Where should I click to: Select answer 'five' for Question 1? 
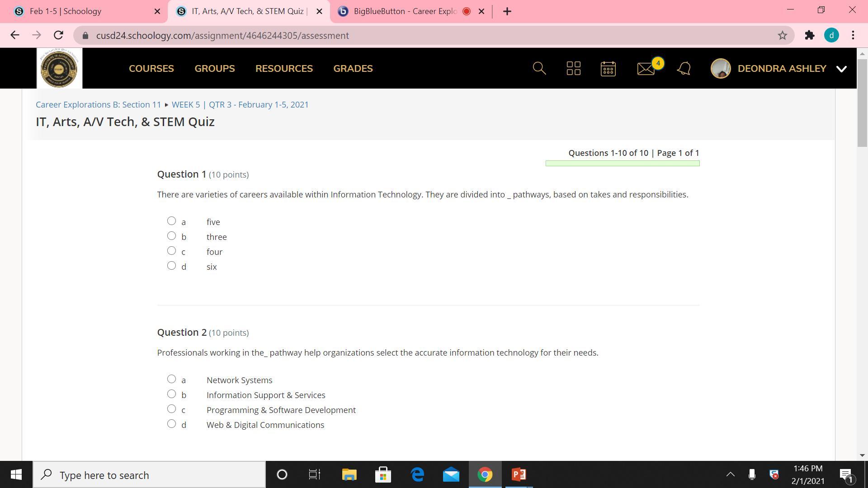coord(171,221)
